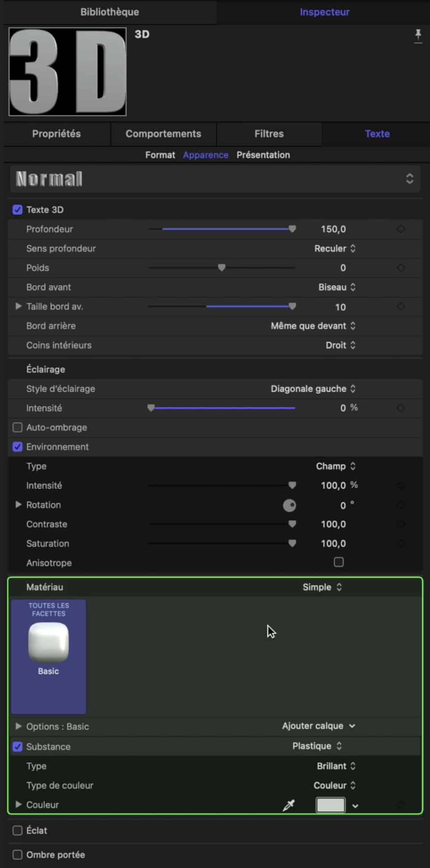Open the Normal text style preset dropdown

(215, 179)
